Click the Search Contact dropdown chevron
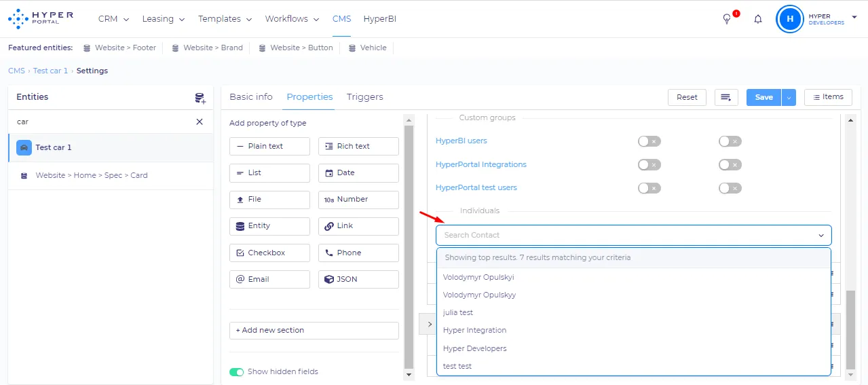 coord(820,236)
